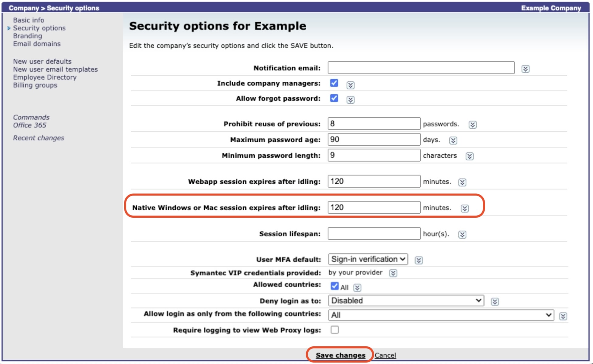Open New user email templates
593x364 pixels.
[55, 69]
